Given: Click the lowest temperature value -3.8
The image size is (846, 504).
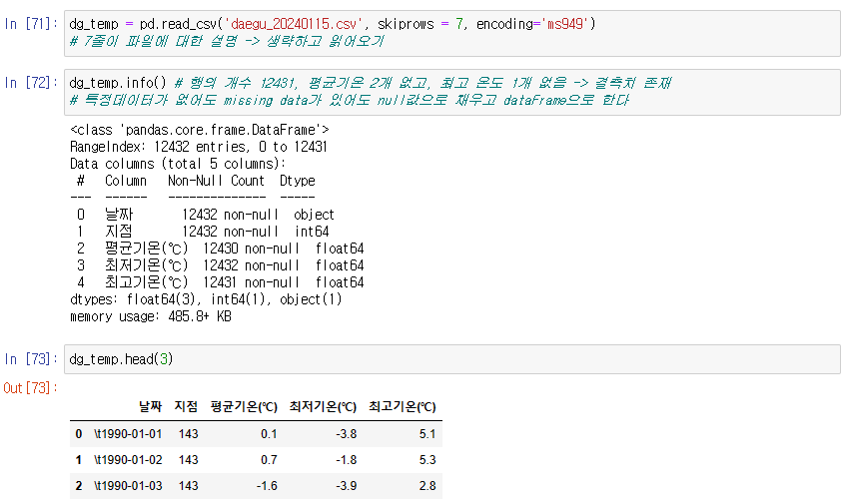Looking at the screenshot, I should [346, 434].
